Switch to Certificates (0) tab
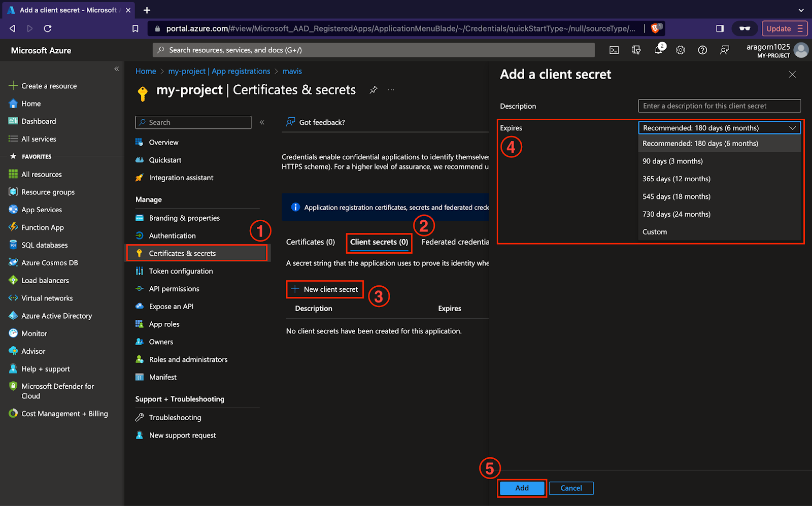 311,242
